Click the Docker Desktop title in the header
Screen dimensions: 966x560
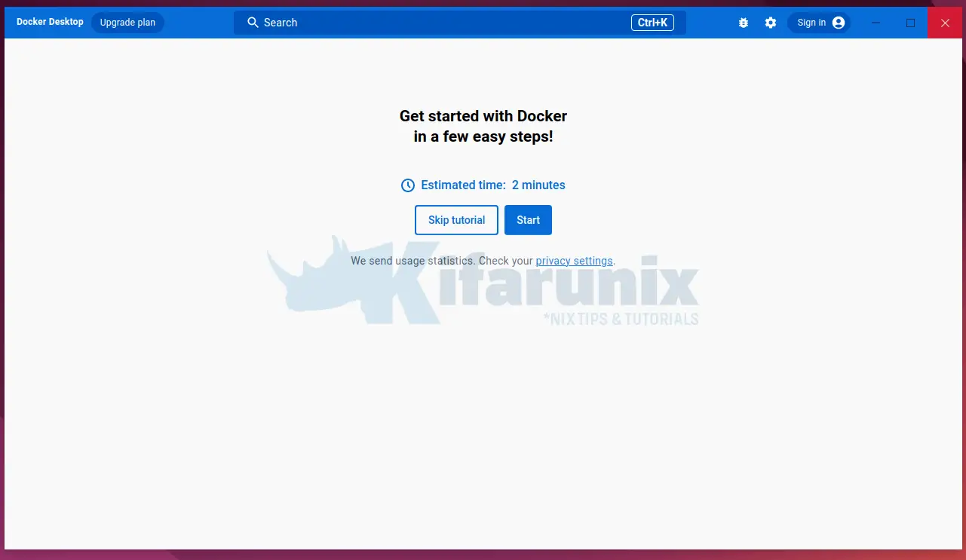(50, 22)
